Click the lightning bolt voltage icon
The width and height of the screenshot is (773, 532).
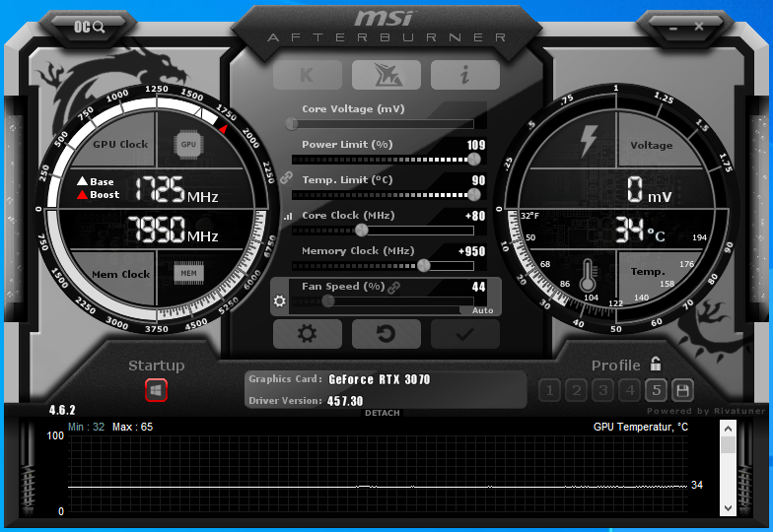pos(589,140)
